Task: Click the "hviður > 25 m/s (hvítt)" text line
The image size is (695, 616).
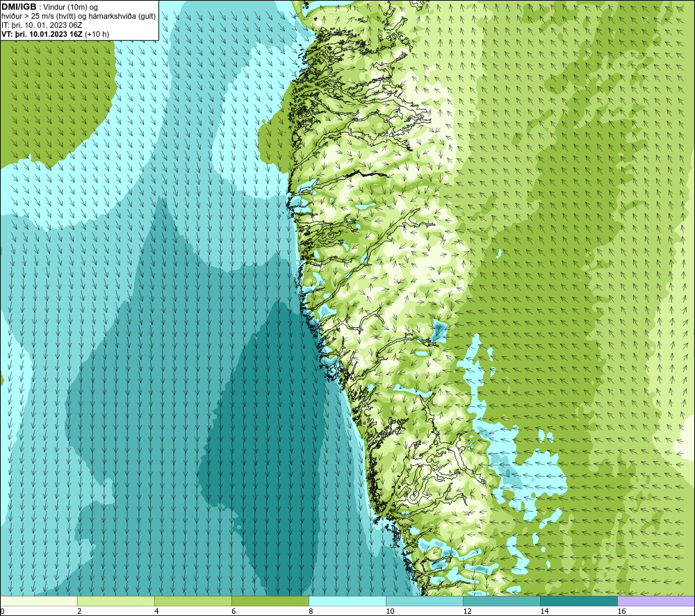Action: coord(40,17)
